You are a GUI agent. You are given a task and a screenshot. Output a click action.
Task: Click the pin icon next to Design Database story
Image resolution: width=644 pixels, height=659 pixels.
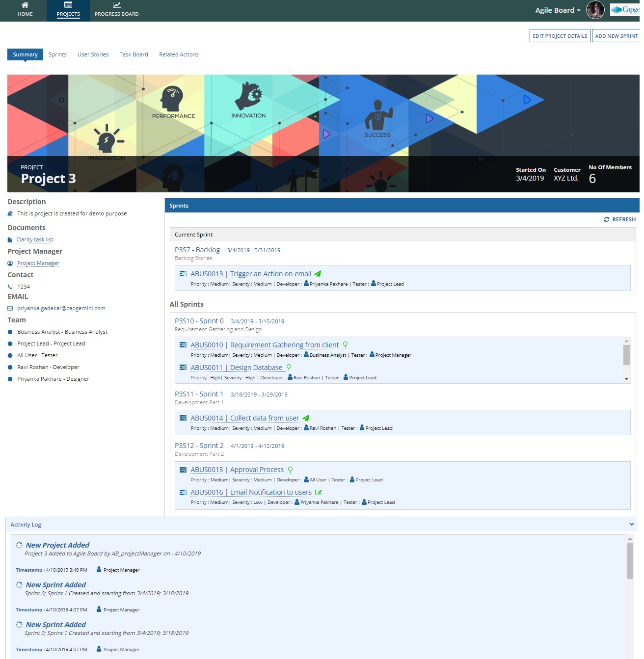[289, 367]
